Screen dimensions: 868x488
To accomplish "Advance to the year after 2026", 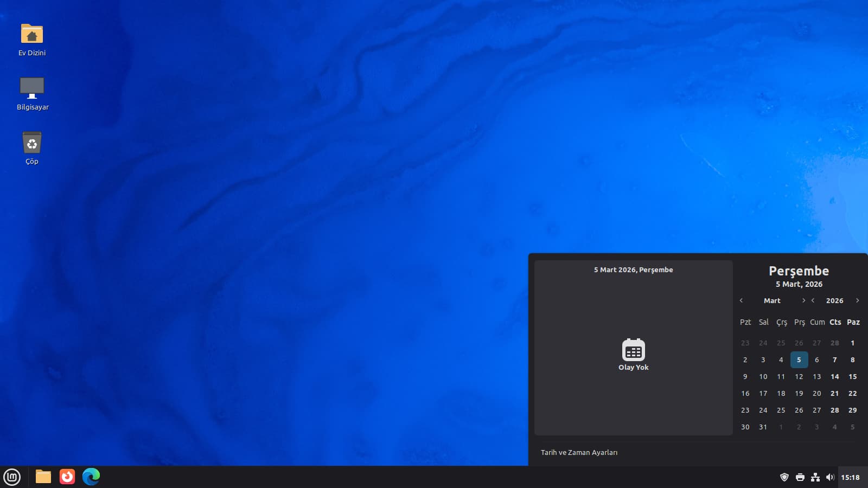I will [x=857, y=300].
